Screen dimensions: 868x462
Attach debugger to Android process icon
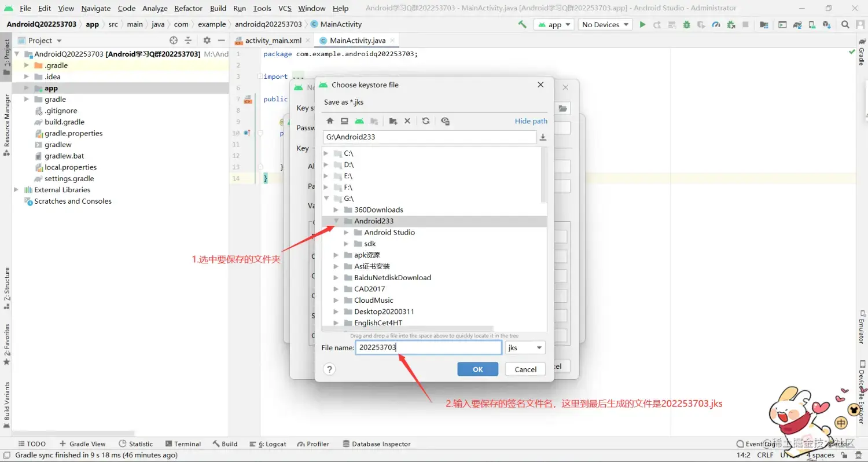tap(731, 24)
